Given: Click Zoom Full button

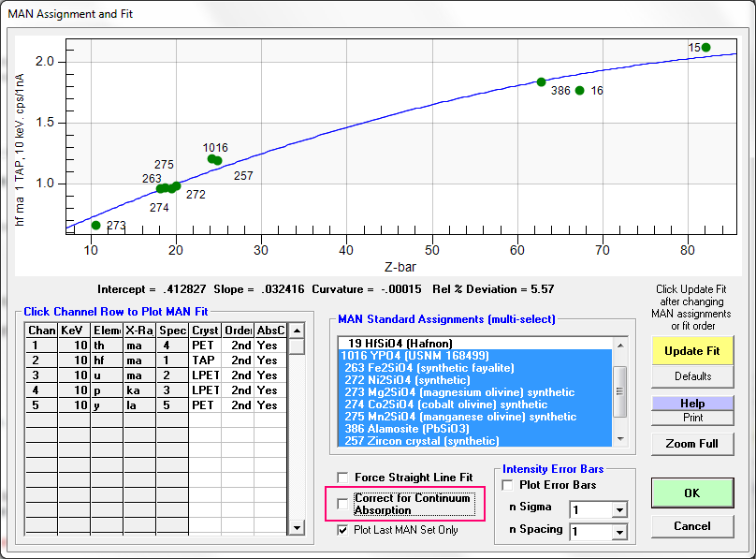Looking at the screenshot, I should coord(693,444).
